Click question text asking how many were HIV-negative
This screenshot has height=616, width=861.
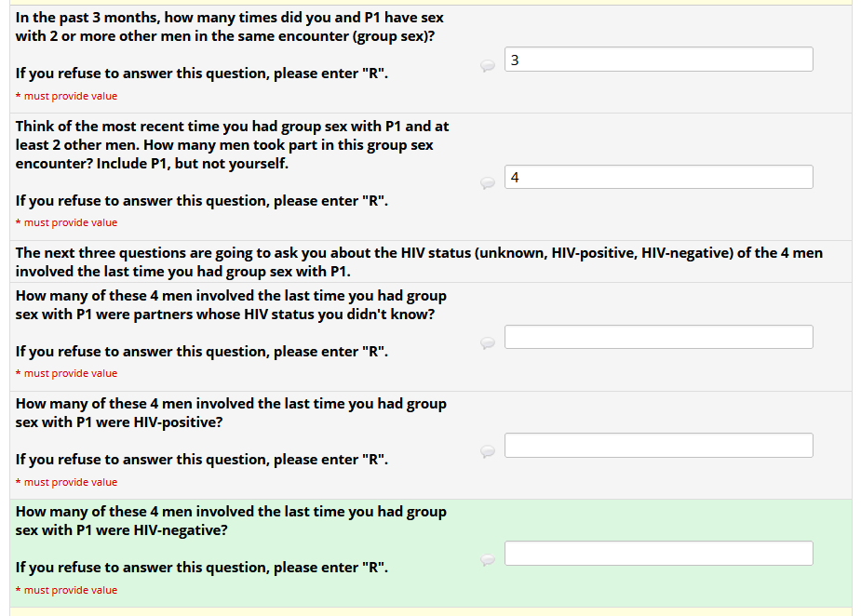(231, 520)
